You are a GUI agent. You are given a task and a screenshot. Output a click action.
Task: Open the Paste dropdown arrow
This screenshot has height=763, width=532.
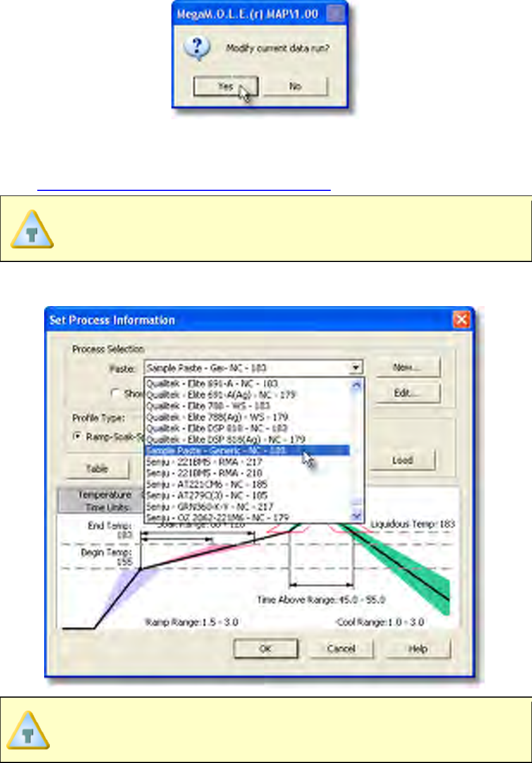(x=357, y=368)
